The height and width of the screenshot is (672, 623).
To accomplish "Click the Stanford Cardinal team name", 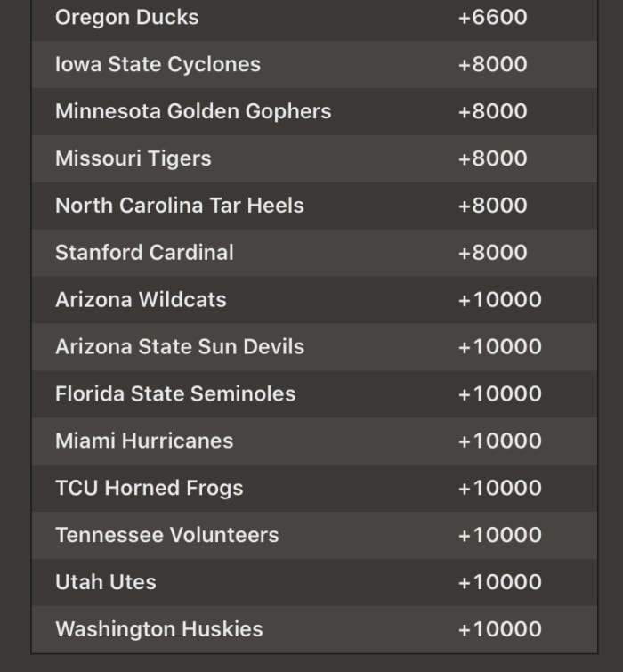I will coord(144,253).
